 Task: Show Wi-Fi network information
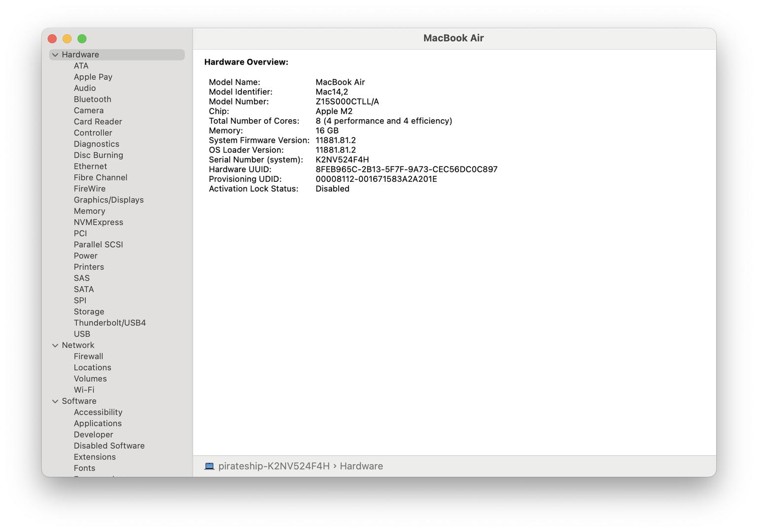(x=84, y=390)
